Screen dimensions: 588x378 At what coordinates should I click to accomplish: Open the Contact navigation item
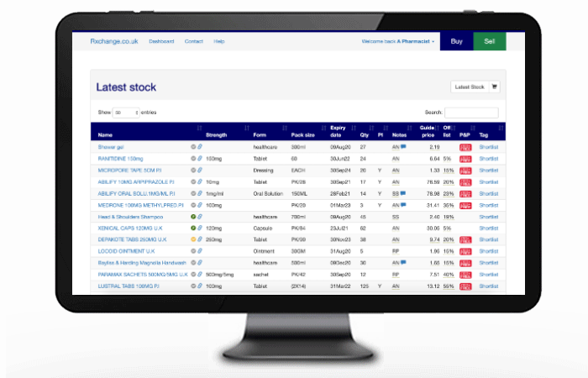194,41
